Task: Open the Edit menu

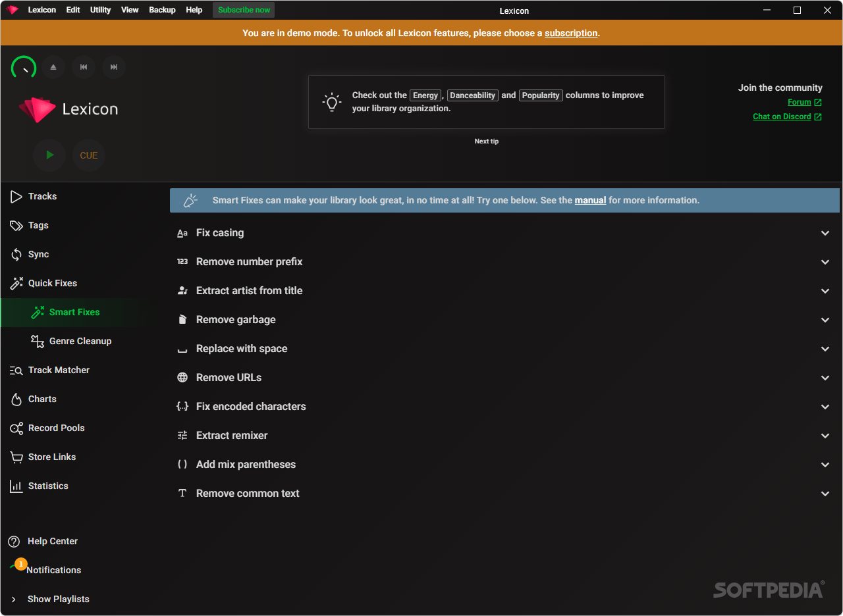Action: click(73, 10)
